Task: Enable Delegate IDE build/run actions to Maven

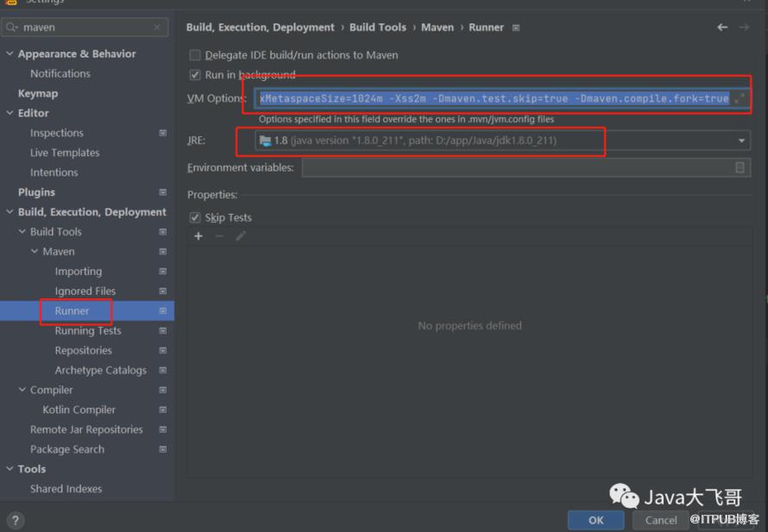Action: [195, 55]
